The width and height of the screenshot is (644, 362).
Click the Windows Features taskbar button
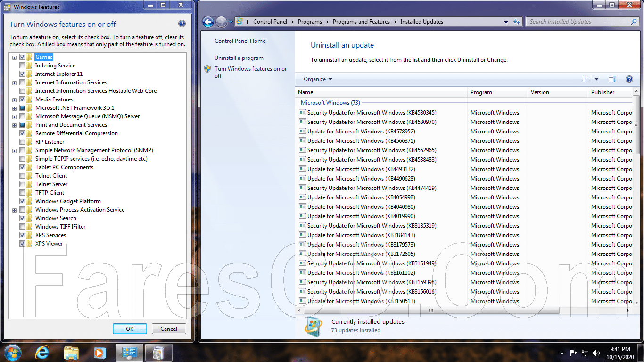(x=158, y=353)
